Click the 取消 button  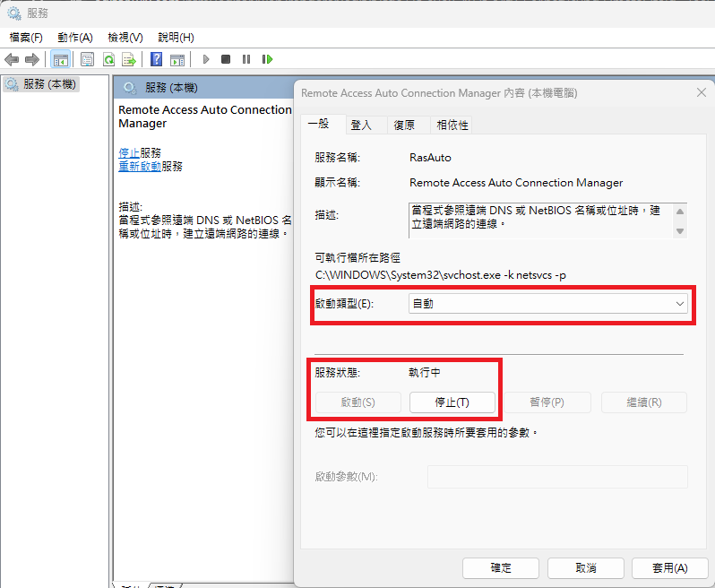pyautogui.click(x=586, y=568)
